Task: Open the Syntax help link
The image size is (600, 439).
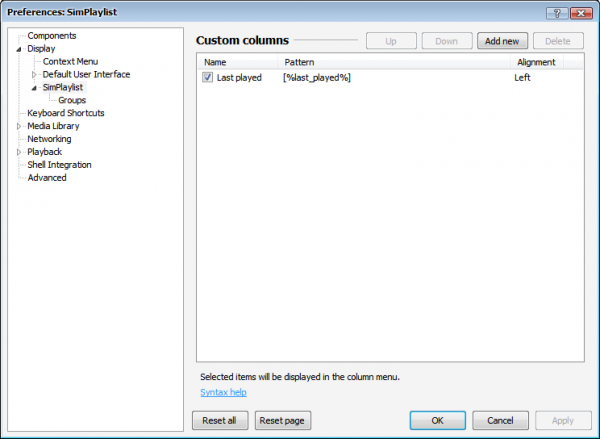Action: pyautogui.click(x=224, y=393)
